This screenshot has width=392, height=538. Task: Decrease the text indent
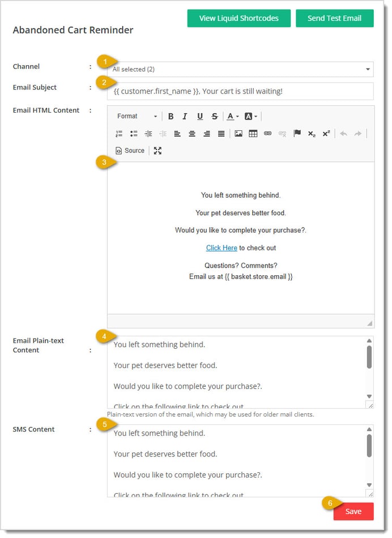163,134
